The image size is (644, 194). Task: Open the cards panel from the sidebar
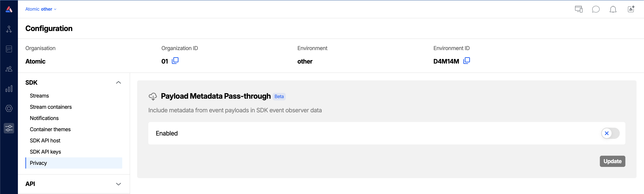tap(9, 49)
